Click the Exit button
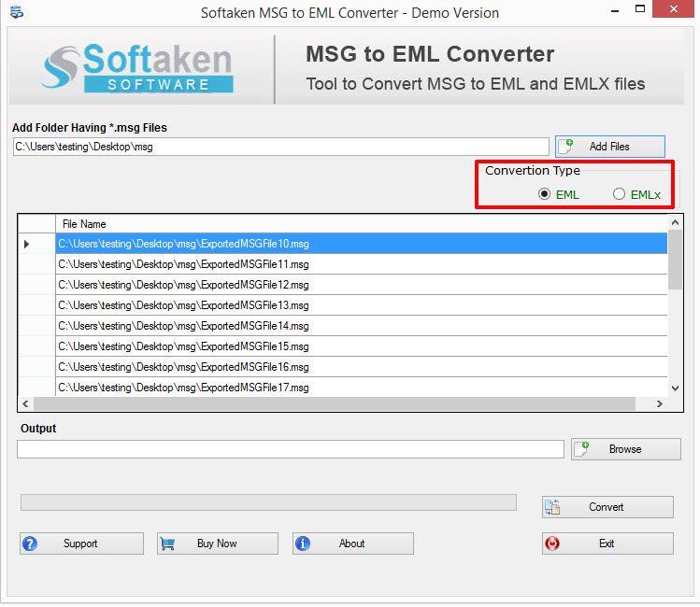 (607, 543)
